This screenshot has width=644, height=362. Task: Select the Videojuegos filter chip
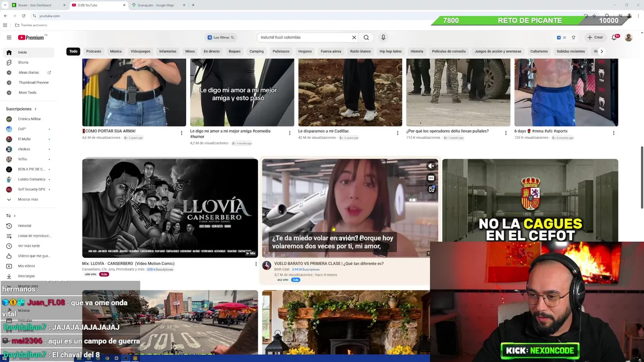click(x=140, y=51)
